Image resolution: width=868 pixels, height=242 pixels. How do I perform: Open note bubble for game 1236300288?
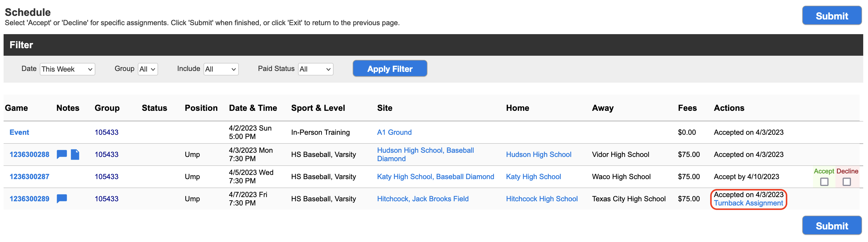point(62,154)
